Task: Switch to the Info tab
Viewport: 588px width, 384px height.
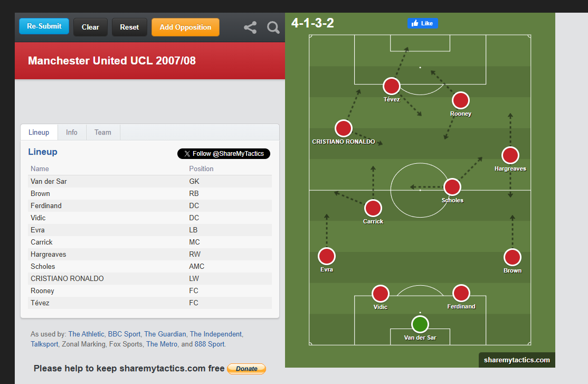Action: [72, 132]
